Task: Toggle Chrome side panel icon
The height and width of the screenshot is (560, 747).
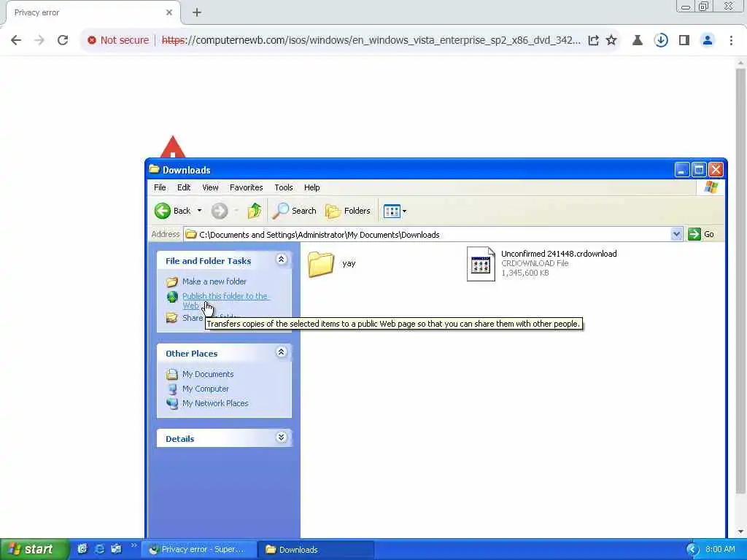Action: pos(684,40)
